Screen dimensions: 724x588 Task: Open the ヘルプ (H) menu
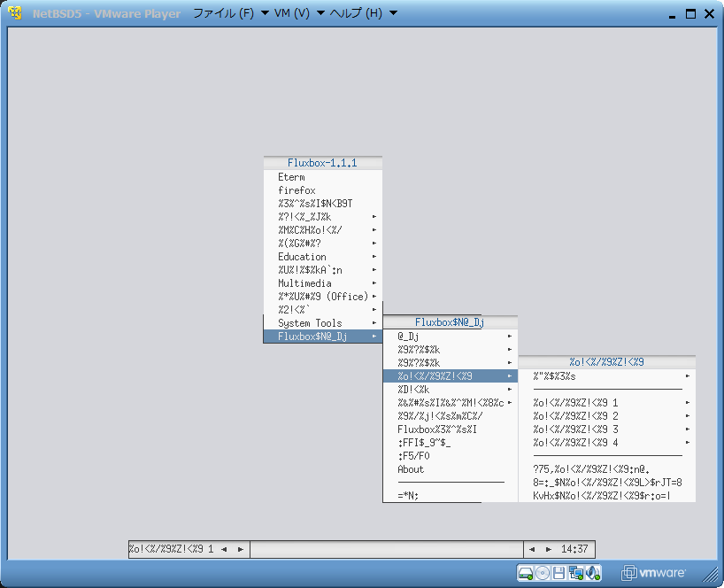pos(363,13)
